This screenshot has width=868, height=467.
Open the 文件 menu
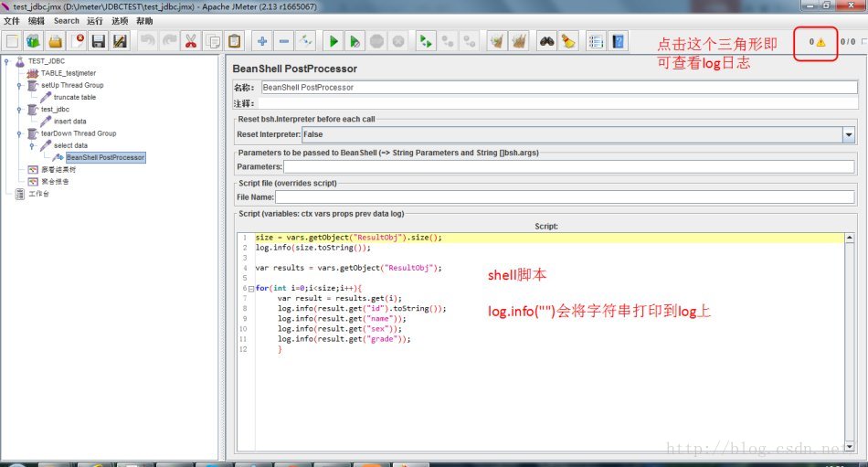click(x=12, y=21)
